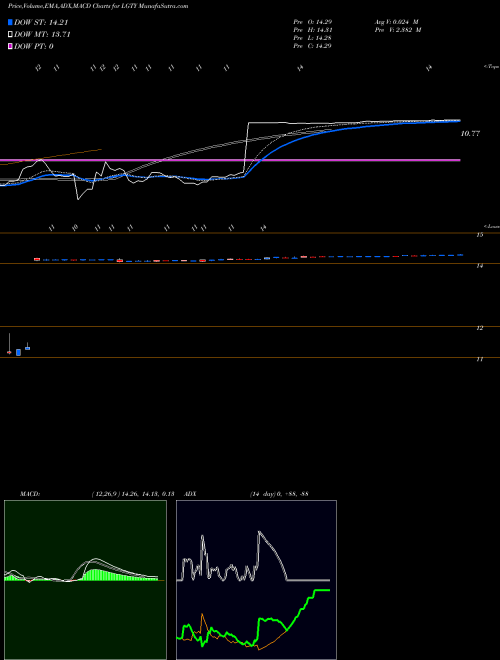Click the 'Pre V: 2.382 M' volume text
The image size is (500, 660).
point(398,30)
